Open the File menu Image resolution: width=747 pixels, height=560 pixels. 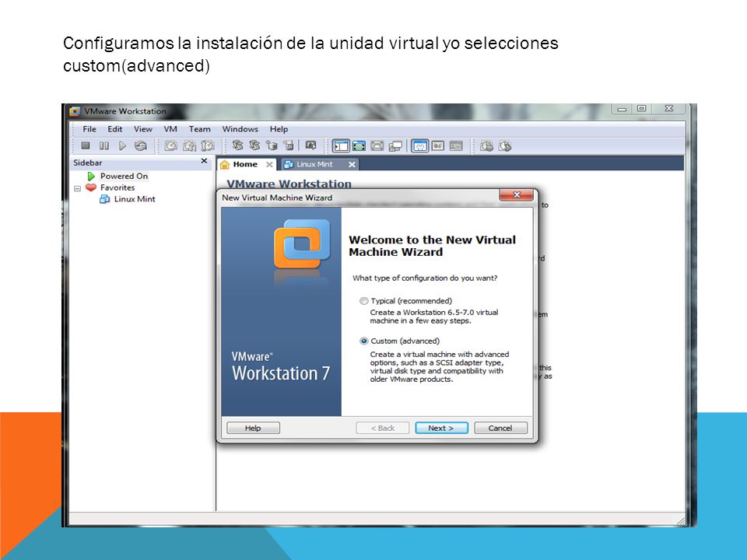[89, 129]
